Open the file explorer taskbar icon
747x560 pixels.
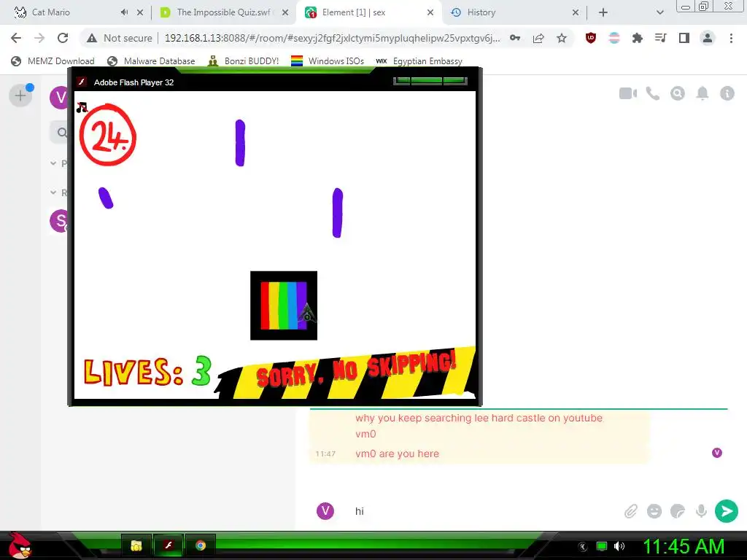[x=136, y=545]
